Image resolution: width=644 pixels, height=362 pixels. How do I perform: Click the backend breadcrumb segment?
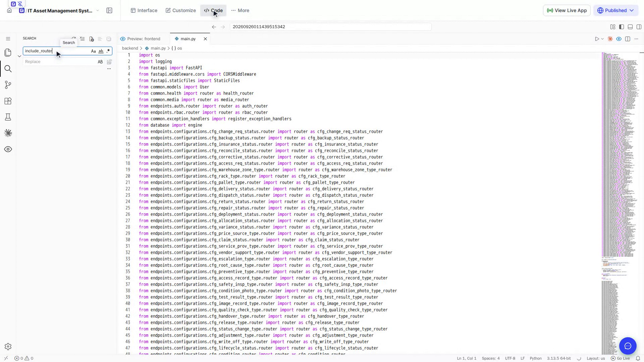click(130, 48)
